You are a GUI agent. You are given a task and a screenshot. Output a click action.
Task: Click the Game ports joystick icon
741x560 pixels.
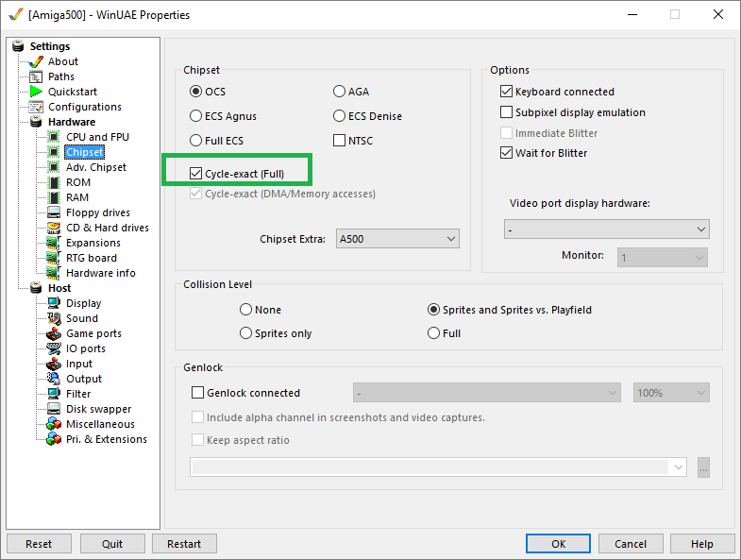click(x=54, y=333)
